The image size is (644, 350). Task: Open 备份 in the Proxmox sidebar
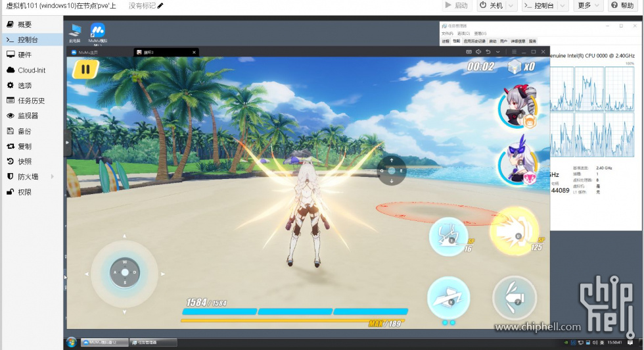(32, 131)
